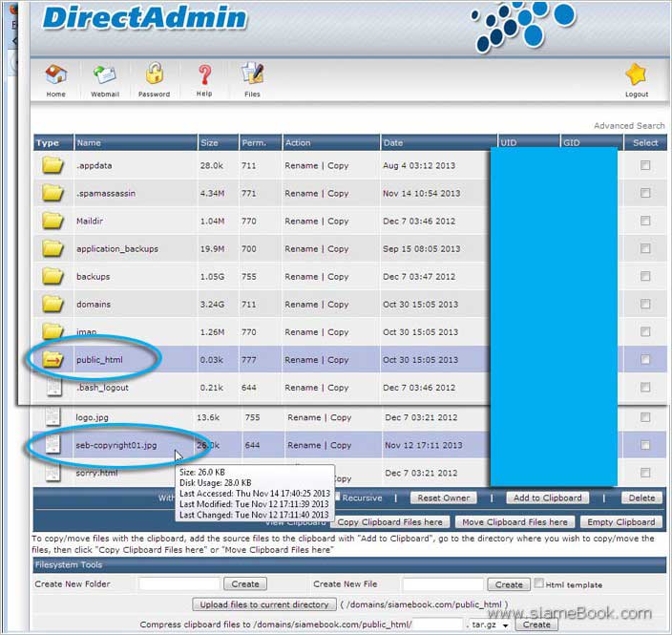Click the sorry.html file icon
The width and height of the screenshot is (672, 635).
point(52,472)
